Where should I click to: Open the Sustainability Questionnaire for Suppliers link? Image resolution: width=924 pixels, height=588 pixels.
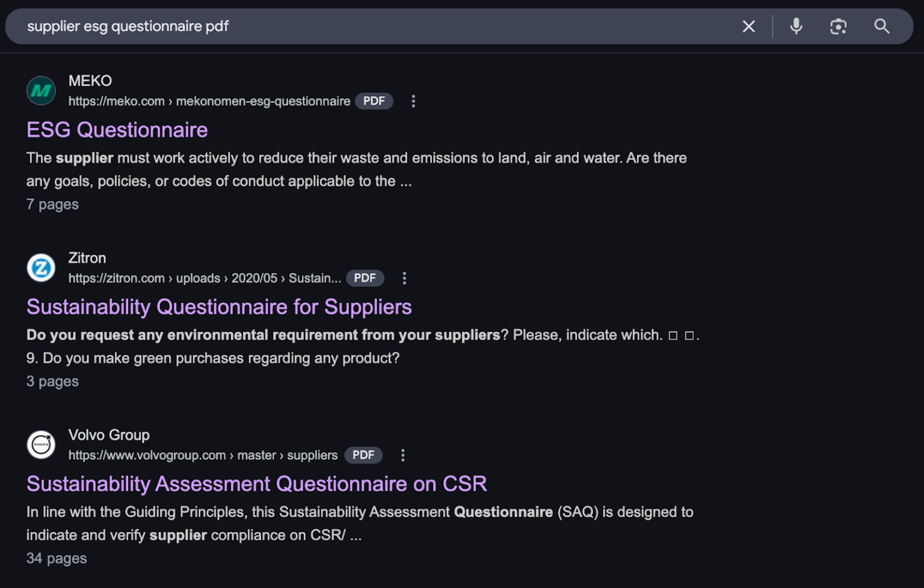coord(218,307)
